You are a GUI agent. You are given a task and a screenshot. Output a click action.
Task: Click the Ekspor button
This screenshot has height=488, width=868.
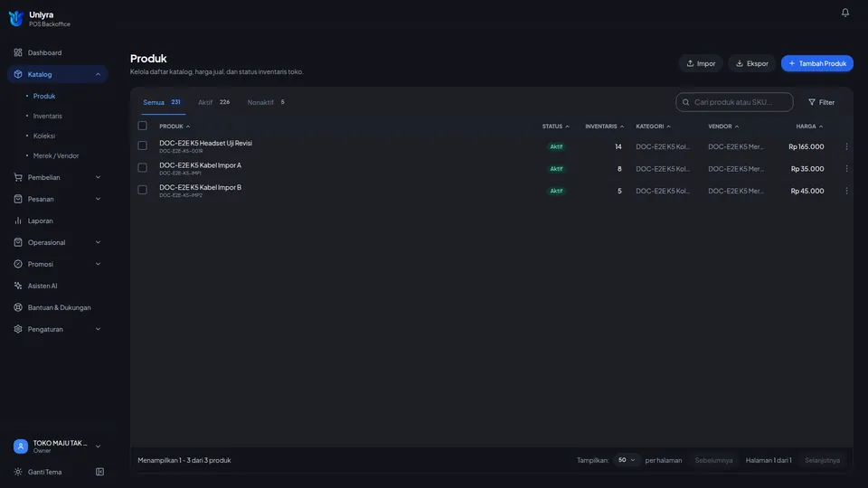click(x=751, y=63)
